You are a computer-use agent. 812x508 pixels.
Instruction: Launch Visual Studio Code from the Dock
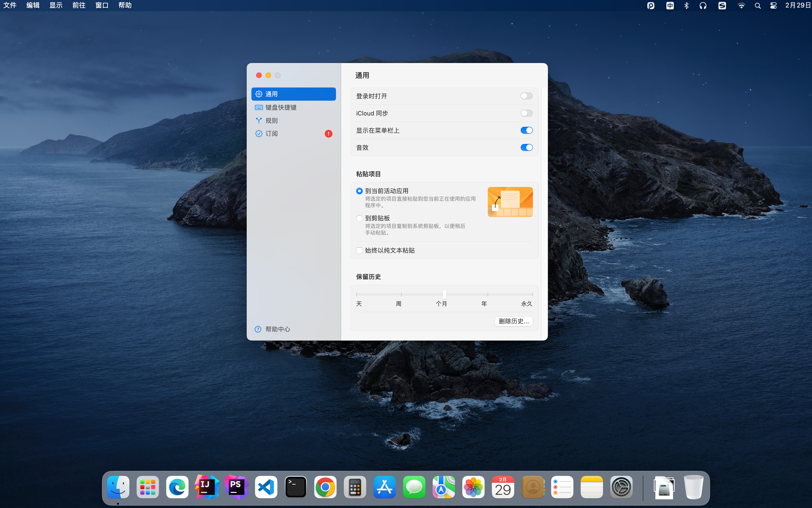tap(266, 487)
